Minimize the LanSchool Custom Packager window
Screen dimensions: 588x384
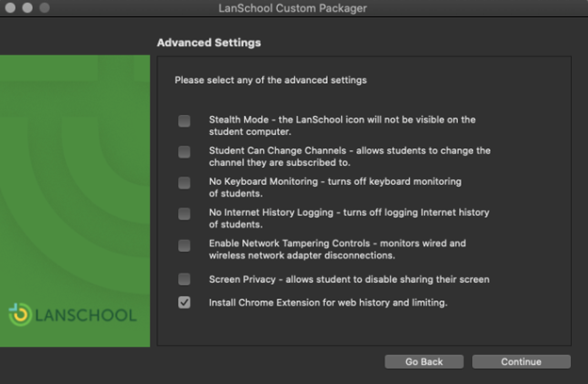click(27, 8)
